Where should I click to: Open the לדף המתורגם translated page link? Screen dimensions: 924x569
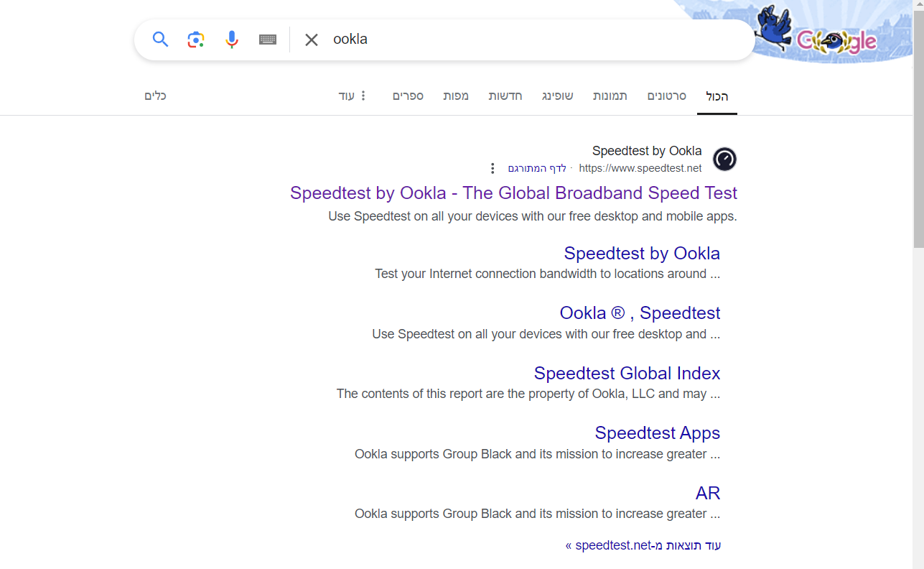[537, 168]
